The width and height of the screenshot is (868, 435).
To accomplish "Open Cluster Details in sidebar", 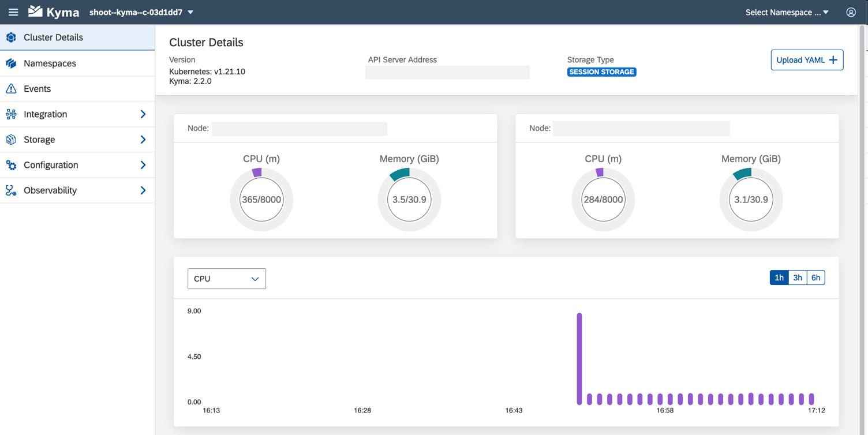I will (x=77, y=37).
